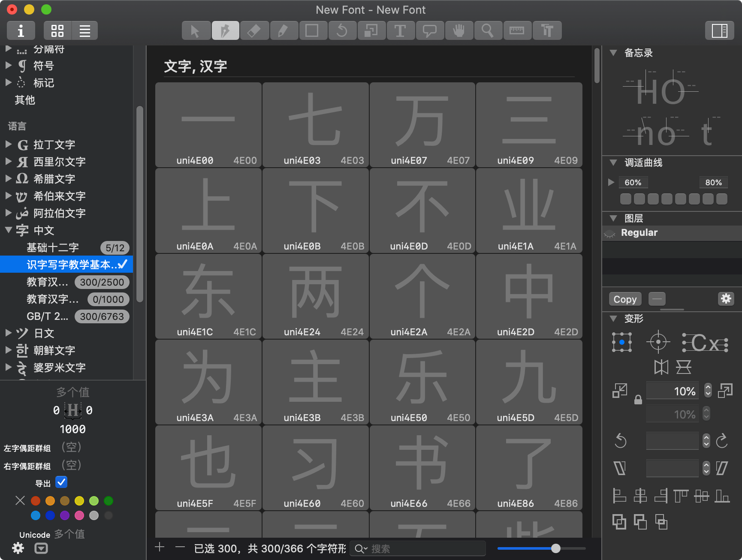Image resolution: width=742 pixels, height=560 pixels.
Task: Rotate selection counter-clockwise
Action: [621, 441]
